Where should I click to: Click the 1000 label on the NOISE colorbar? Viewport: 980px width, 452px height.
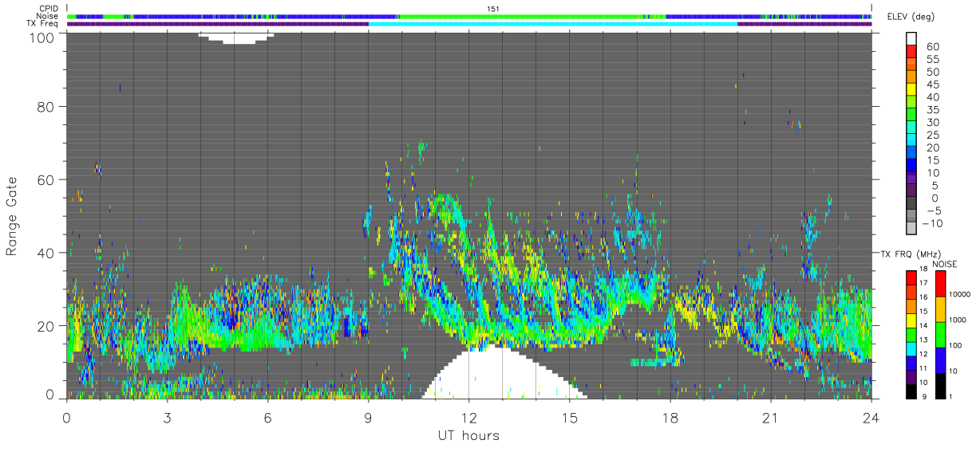click(x=958, y=321)
